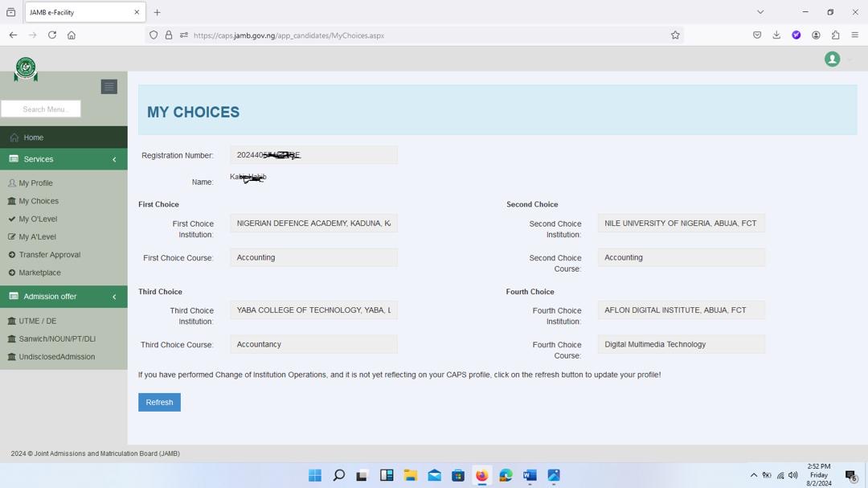The width and height of the screenshot is (868, 488).
Task: Click the JAMB logo in the header
Action: click(26, 69)
